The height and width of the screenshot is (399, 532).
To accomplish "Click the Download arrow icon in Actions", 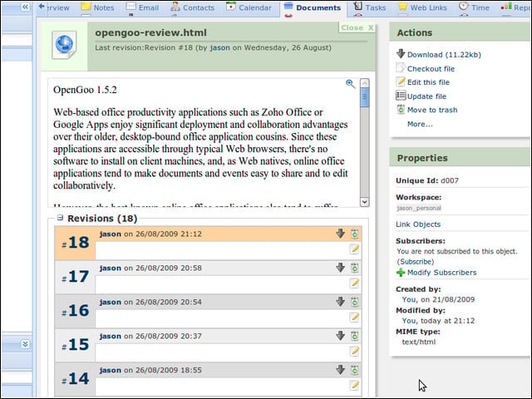I will tap(401, 53).
